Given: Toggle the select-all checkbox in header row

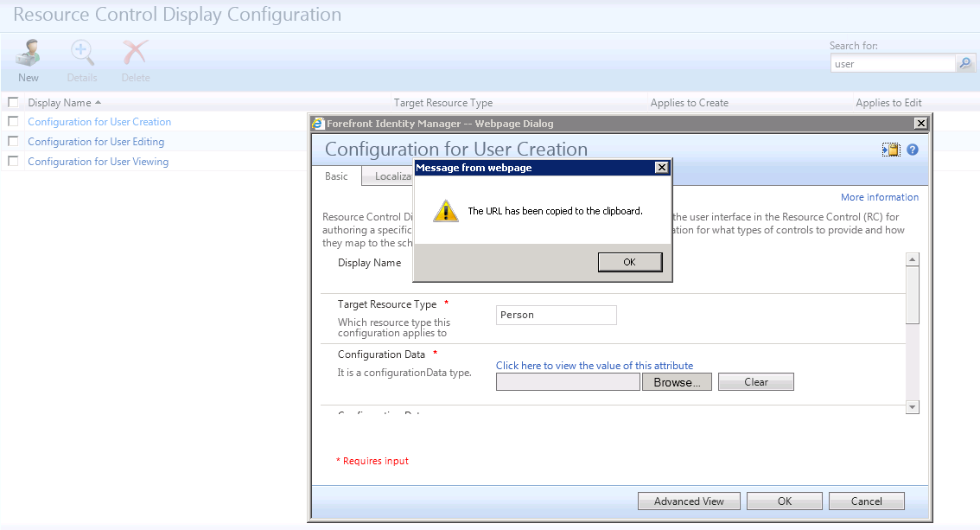Looking at the screenshot, I should click(13, 103).
